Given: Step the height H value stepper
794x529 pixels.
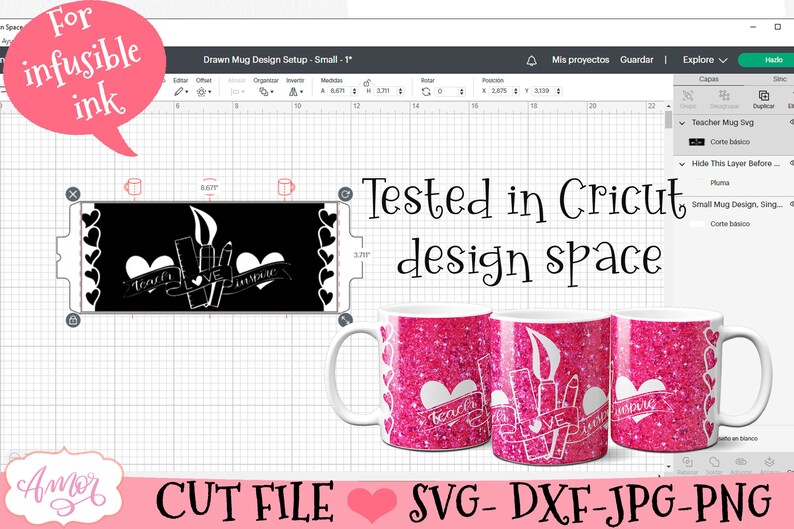Looking at the screenshot, I should click(x=401, y=91).
